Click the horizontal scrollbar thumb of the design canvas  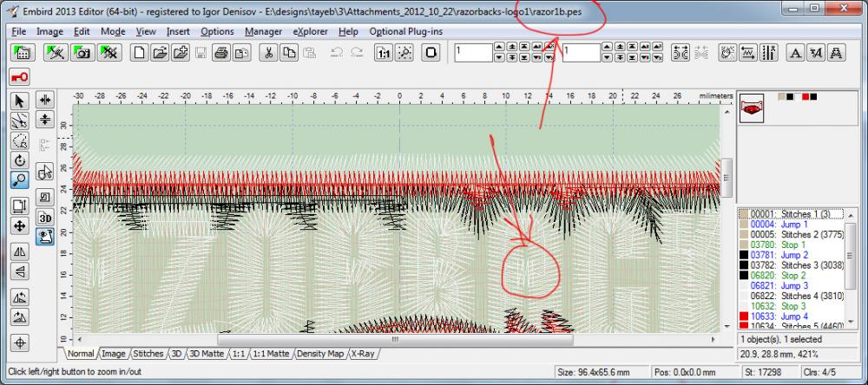pos(395,339)
